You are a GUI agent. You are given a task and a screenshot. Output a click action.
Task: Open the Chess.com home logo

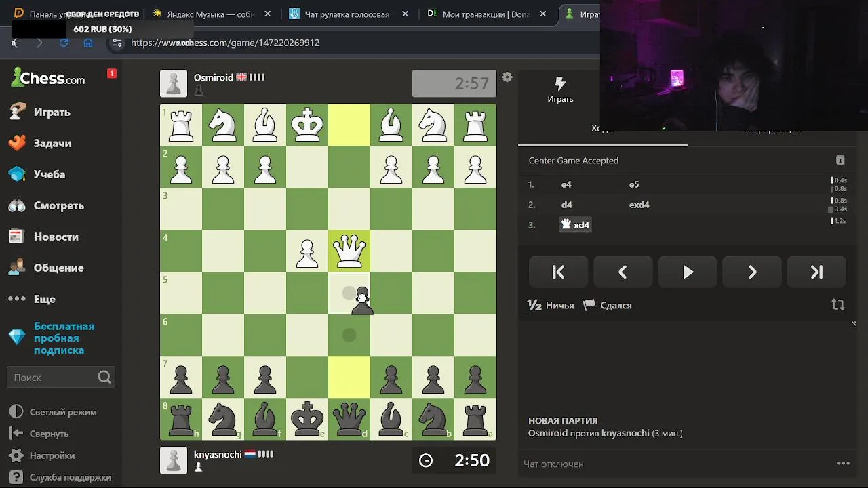pos(47,78)
